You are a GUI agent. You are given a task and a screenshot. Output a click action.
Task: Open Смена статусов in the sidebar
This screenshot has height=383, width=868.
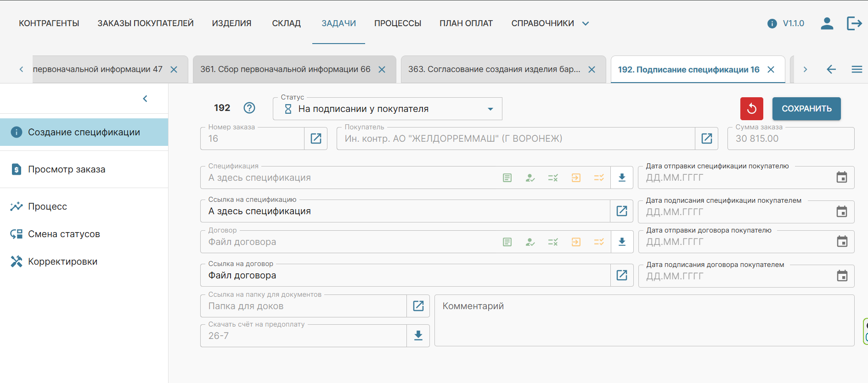click(64, 234)
